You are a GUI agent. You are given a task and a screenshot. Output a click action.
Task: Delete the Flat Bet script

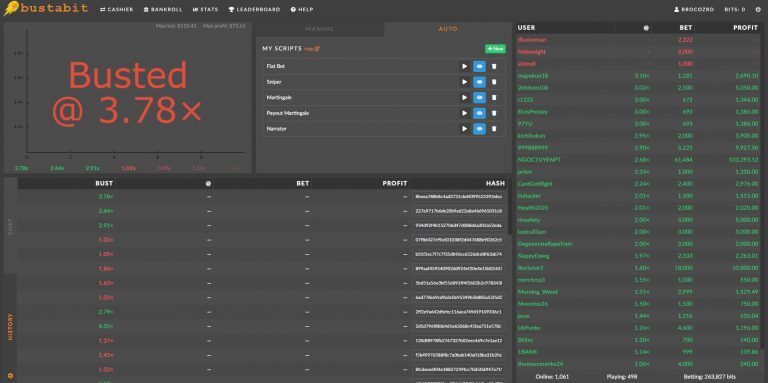(494, 66)
